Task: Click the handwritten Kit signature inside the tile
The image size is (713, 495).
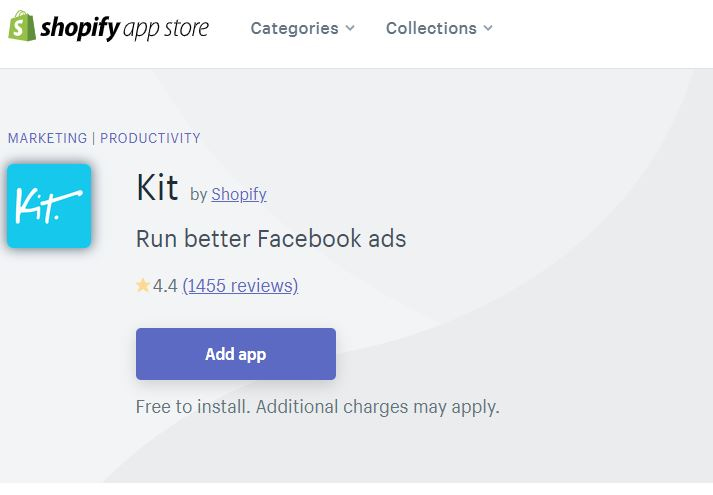Action: tap(49, 206)
